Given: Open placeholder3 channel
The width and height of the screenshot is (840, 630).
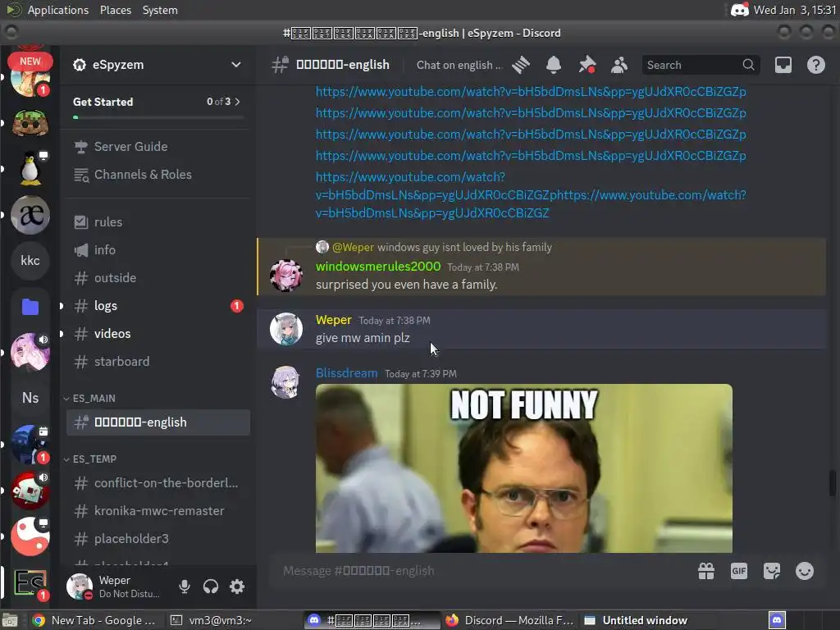Looking at the screenshot, I should tap(157, 538).
